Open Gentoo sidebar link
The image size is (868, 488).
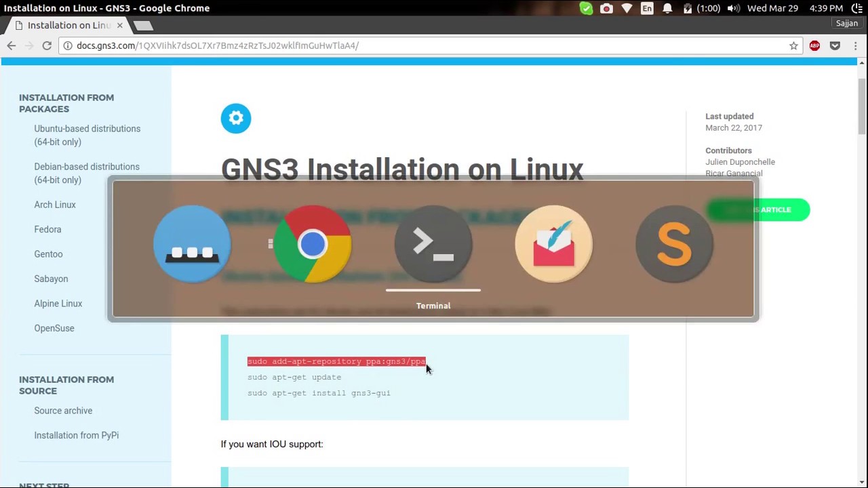click(48, 254)
